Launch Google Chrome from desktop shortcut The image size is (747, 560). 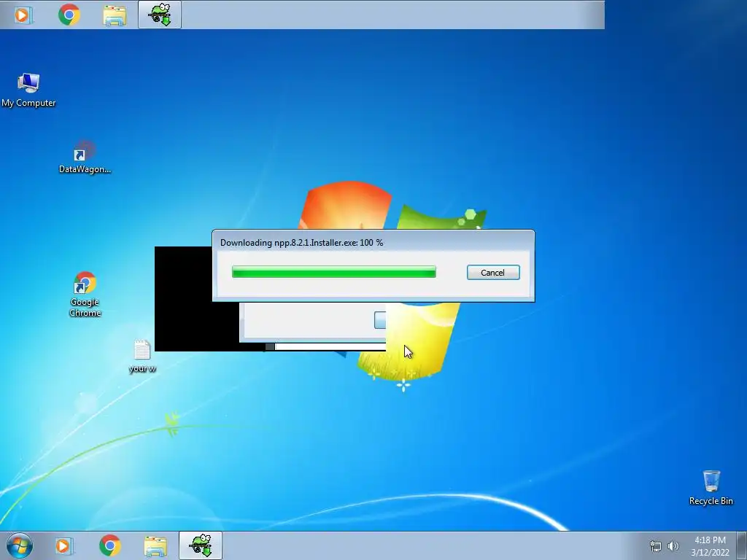pyautogui.click(x=85, y=295)
